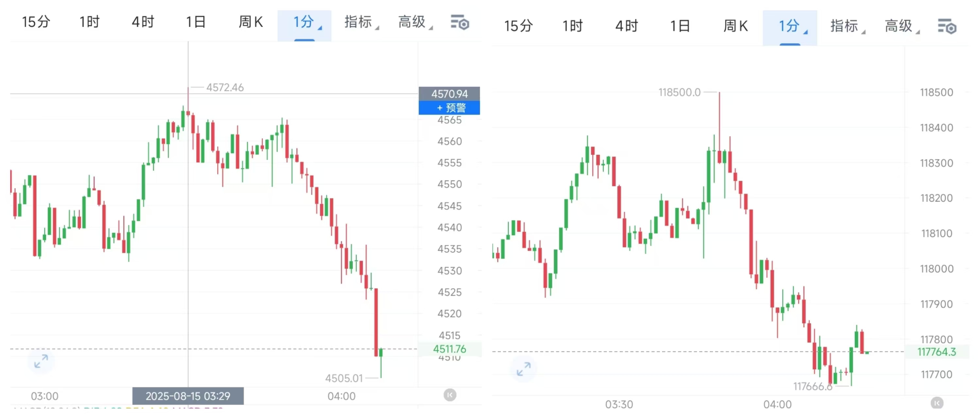
Task: Open 高级 advanced dropdown on right chart
Action: 901,26
